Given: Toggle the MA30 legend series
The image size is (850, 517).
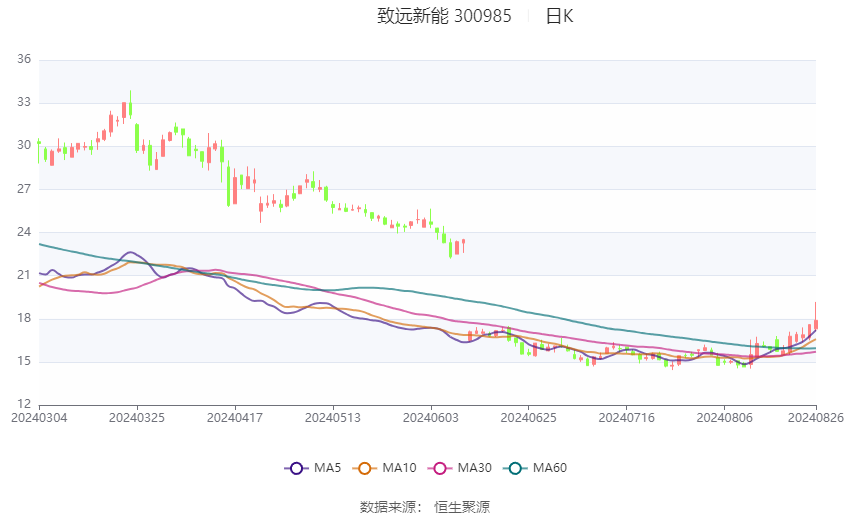Looking at the screenshot, I should pos(460,468).
